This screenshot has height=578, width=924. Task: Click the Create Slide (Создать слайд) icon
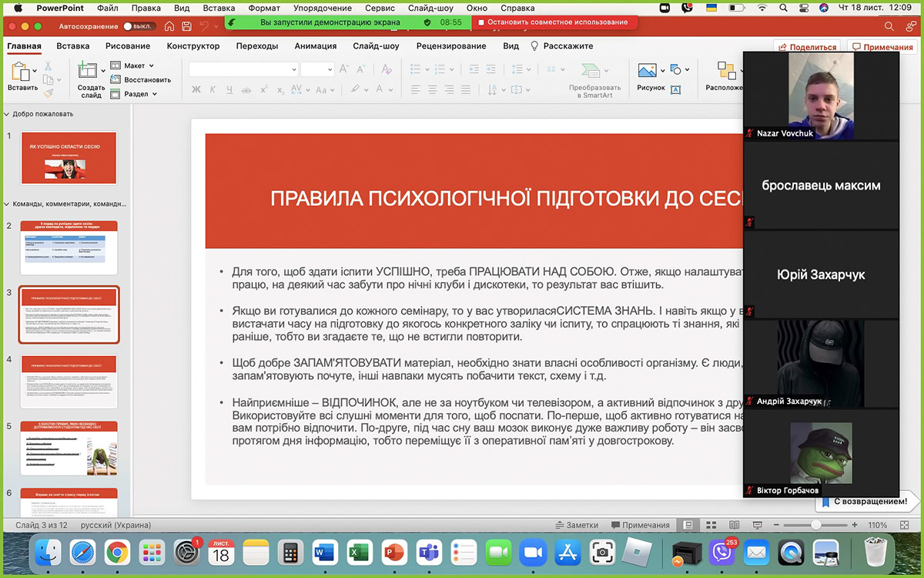[x=87, y=73]
